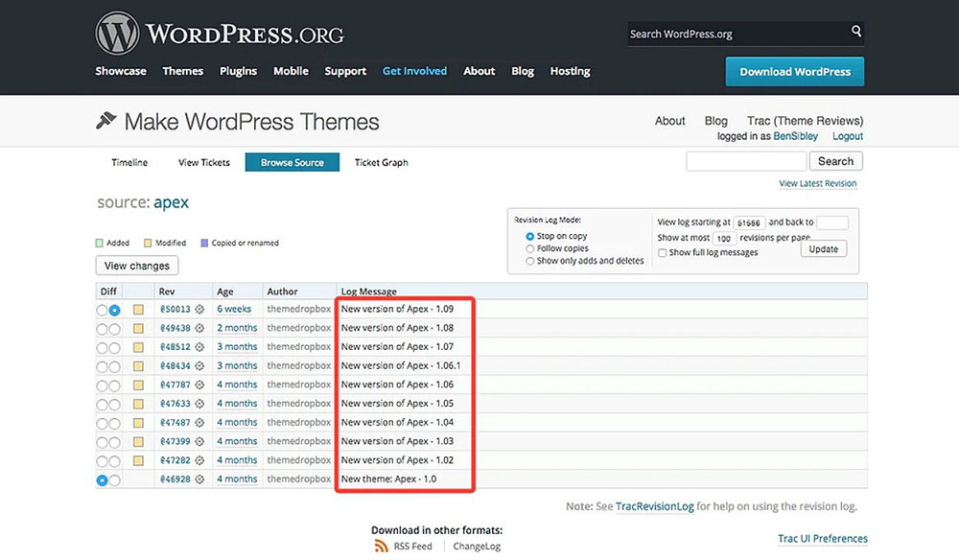This screenshot has height=560, width=959.
Task: Open revision @46928 link
Action: click(175, 479)
